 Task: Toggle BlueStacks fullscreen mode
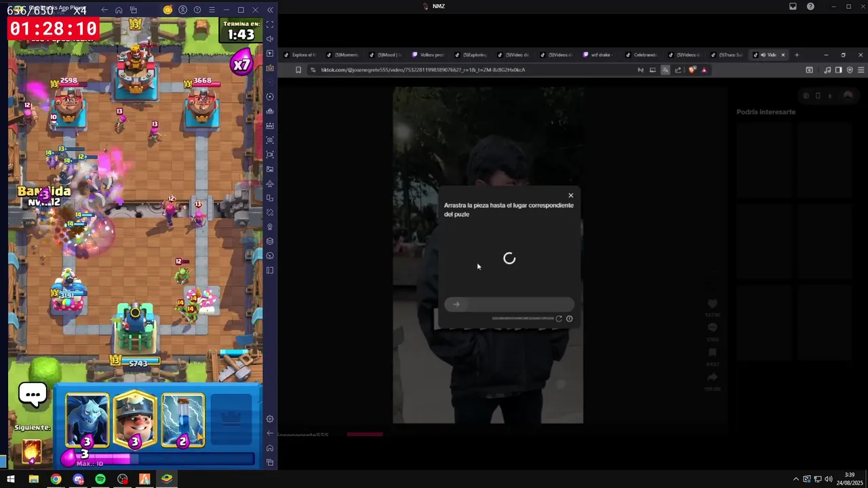pyautogui.click(x=270, y=24)
